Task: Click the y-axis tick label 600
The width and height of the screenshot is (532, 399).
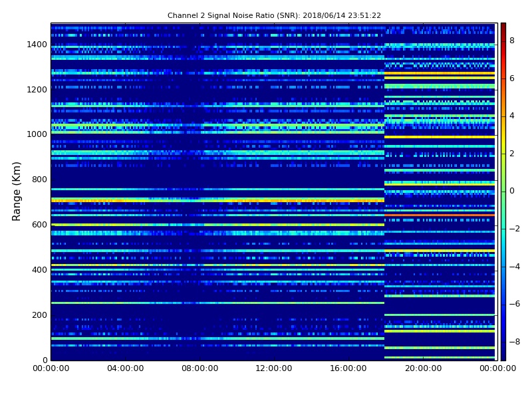Action: [39, 225]
